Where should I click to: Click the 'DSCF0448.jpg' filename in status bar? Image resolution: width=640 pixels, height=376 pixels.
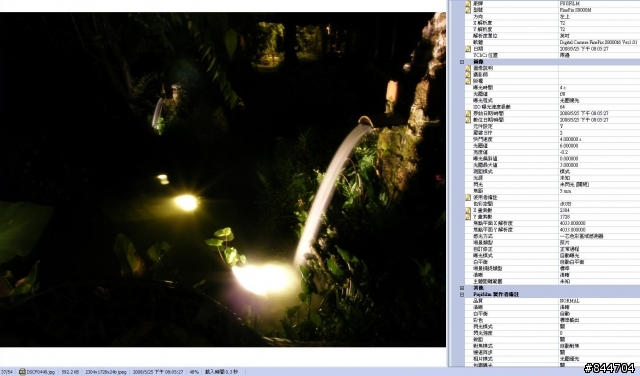coord(41,372)
